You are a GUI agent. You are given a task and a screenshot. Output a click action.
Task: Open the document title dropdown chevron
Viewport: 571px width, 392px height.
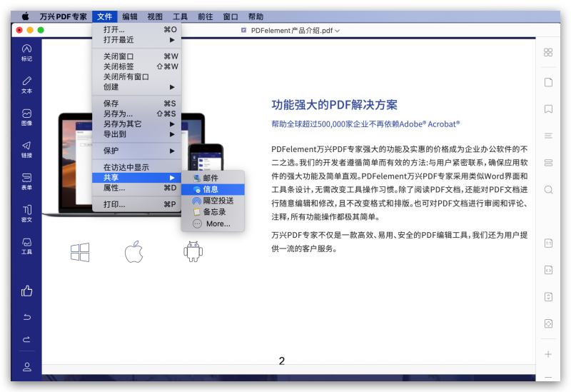point(338,31)
